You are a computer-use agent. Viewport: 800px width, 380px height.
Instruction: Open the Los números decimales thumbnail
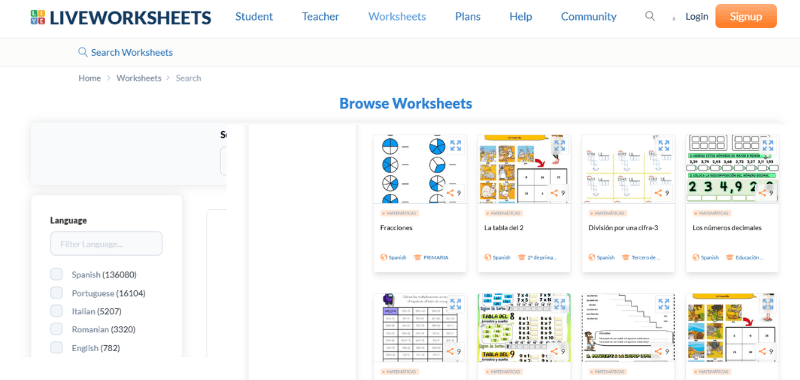point(732,169)
